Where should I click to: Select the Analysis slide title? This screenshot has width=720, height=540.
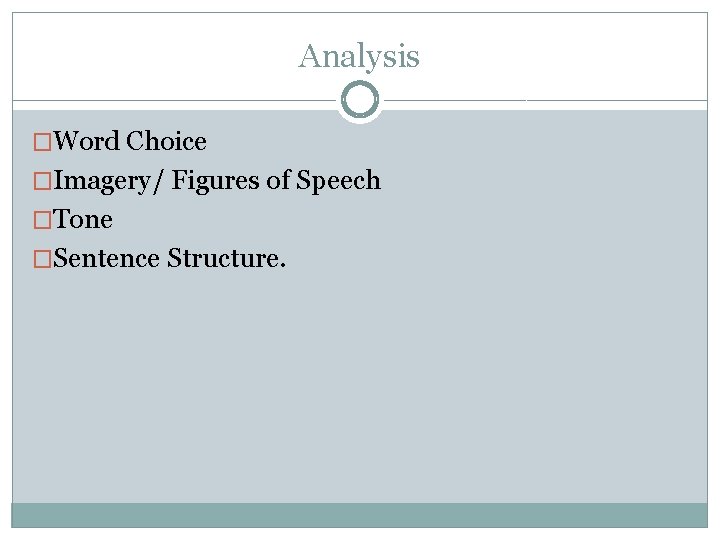(x=359, y=57)
